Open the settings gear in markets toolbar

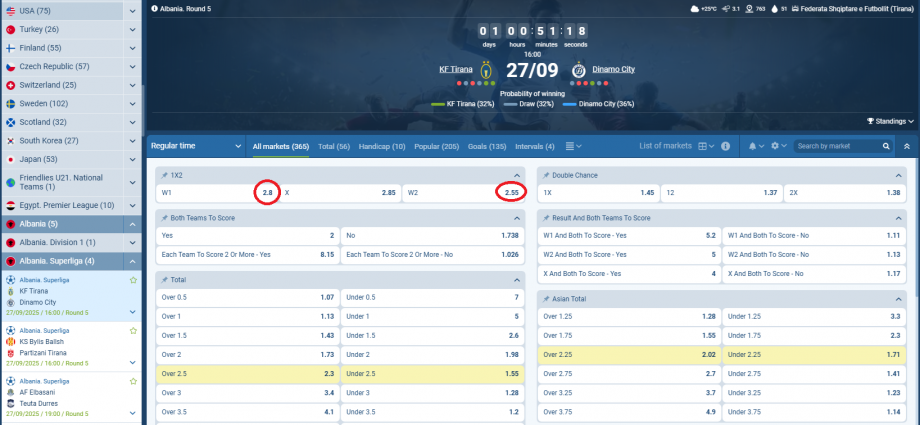point(775,146)
